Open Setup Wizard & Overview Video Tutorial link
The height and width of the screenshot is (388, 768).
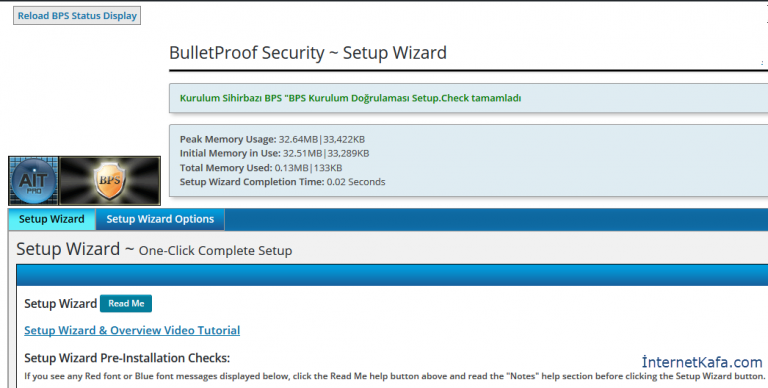(132, 330)
